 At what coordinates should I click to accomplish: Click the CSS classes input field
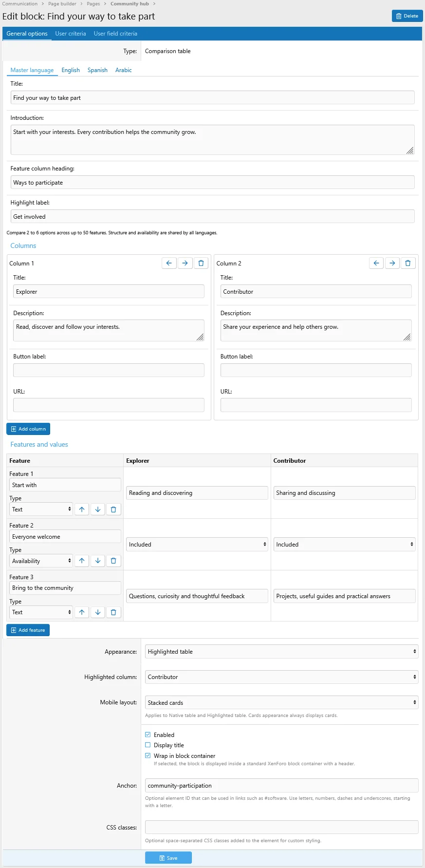coord(282,828)
